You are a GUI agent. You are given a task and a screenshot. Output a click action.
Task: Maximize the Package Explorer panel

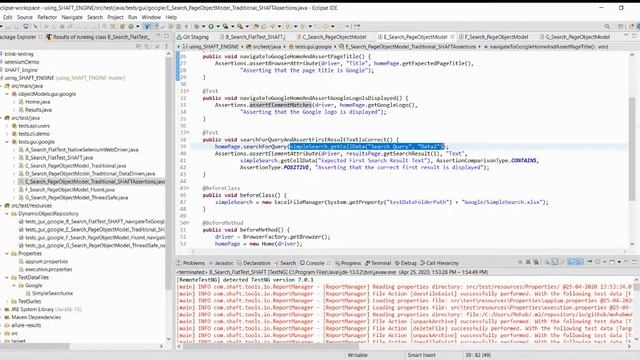click(166, 36)
